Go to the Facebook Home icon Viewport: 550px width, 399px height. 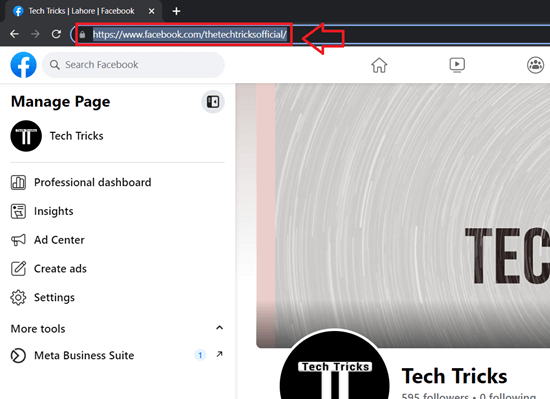(379, 65)
